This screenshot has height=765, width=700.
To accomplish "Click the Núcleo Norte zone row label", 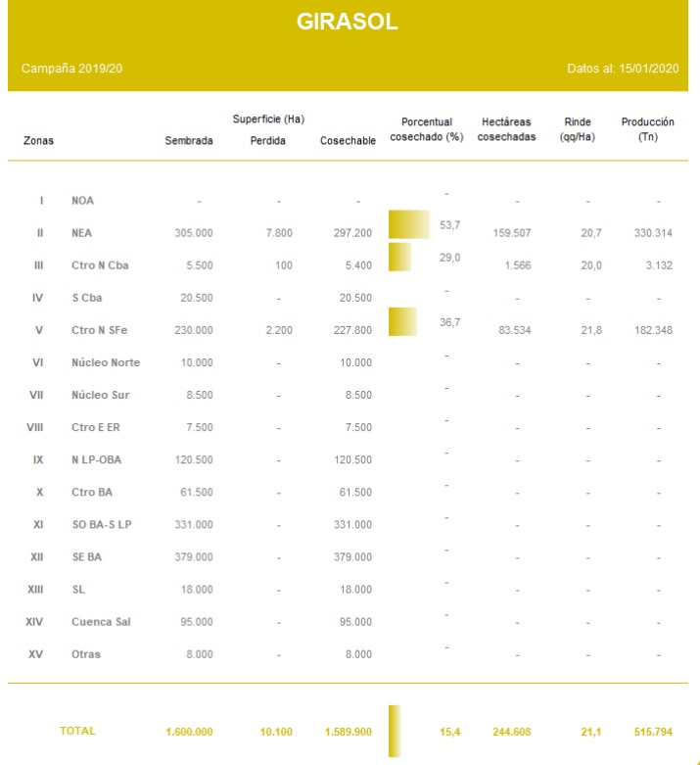I will 106,362.
